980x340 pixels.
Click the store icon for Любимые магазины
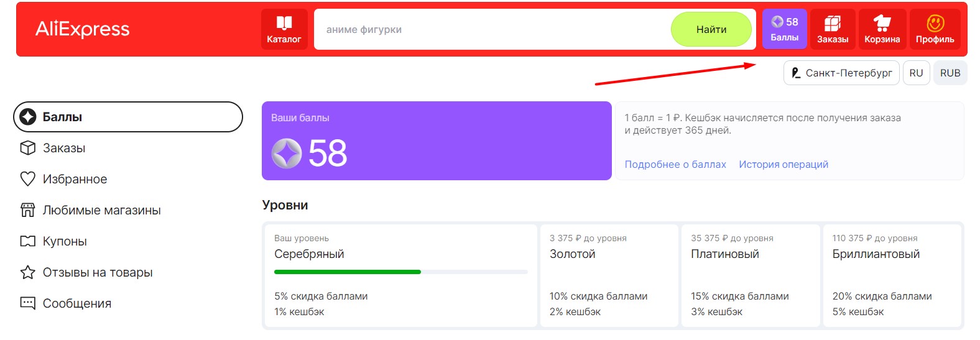coord(28,210)
